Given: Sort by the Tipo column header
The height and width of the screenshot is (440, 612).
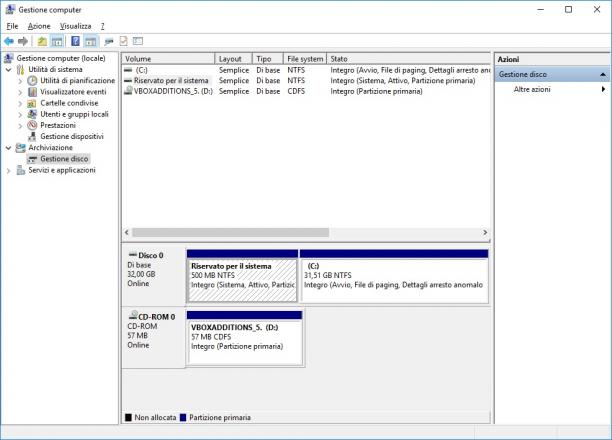Looking at the screenshot, I should 267,59.
